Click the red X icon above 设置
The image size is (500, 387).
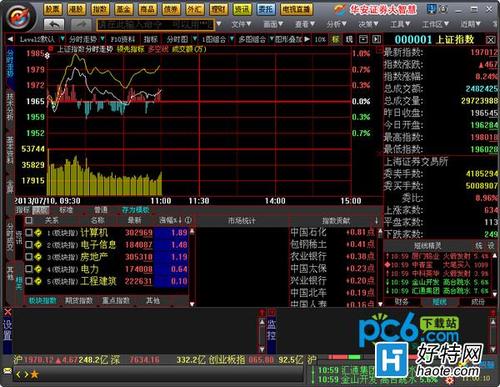tap(8, 312)
